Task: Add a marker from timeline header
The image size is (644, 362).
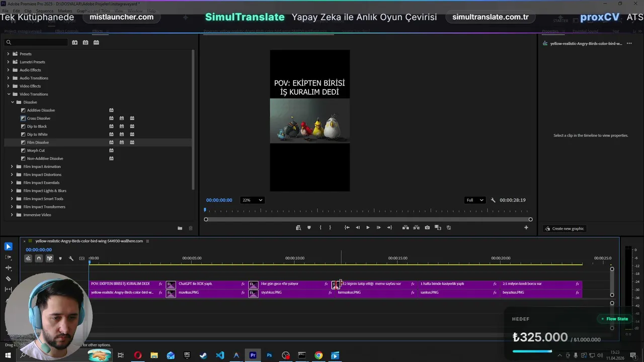Action: (60, 258)
